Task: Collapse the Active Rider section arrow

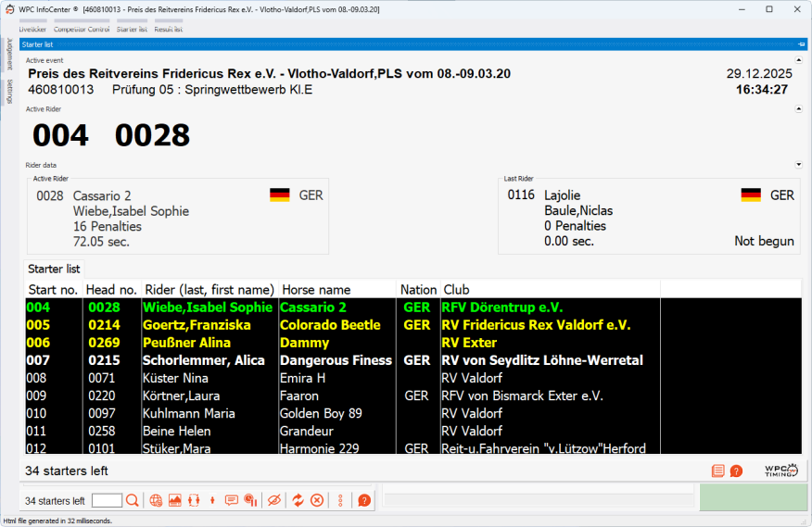Action: point(799,108)
